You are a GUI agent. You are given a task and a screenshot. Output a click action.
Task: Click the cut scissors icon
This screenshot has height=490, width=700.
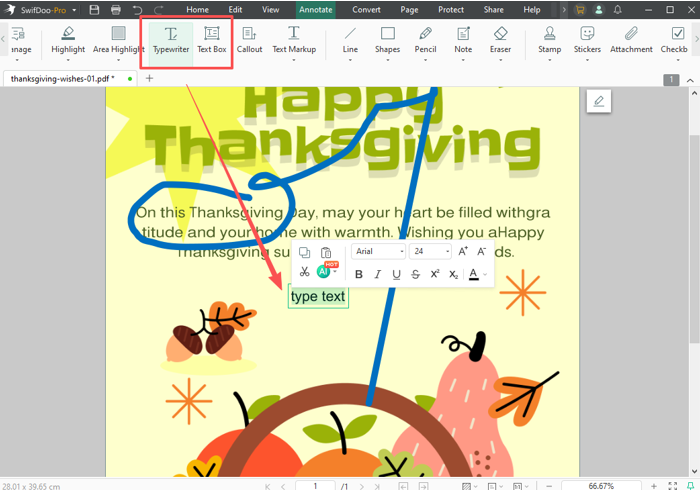pos(304,271)
